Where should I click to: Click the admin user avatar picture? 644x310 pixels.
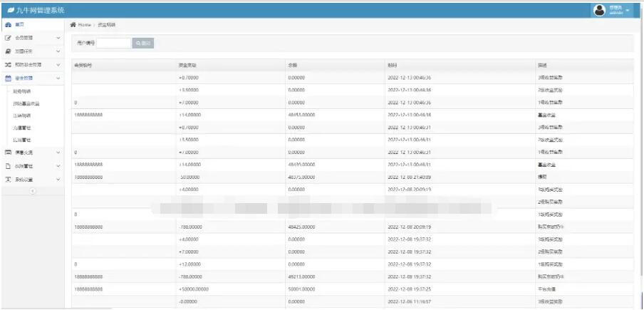click(599, 9)
